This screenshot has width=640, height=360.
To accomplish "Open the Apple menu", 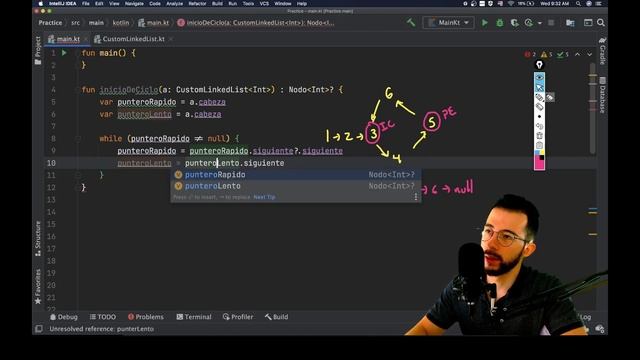I will coord(40,4).
